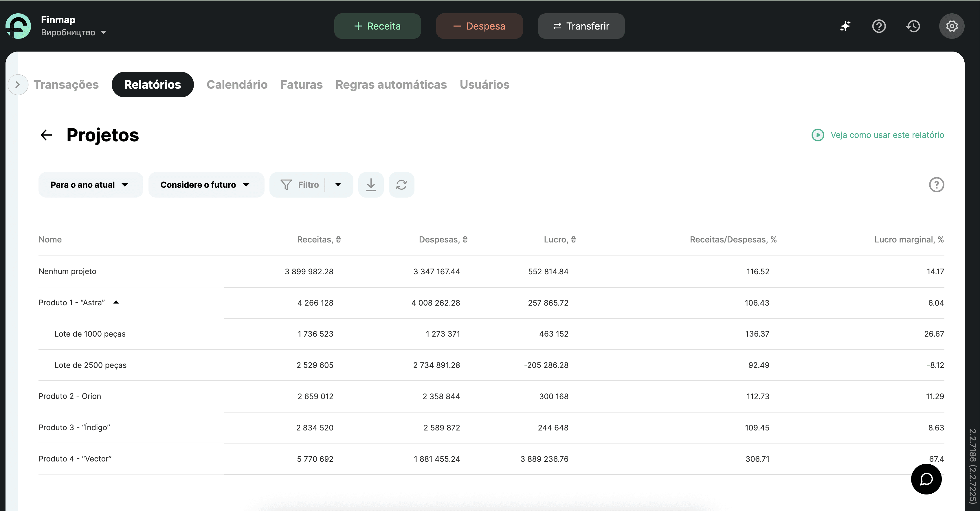Select the Produto 1 - "Astra" project name
This screenshot has height=511, width=980.
pyautogui.click(x=71, y=303)
